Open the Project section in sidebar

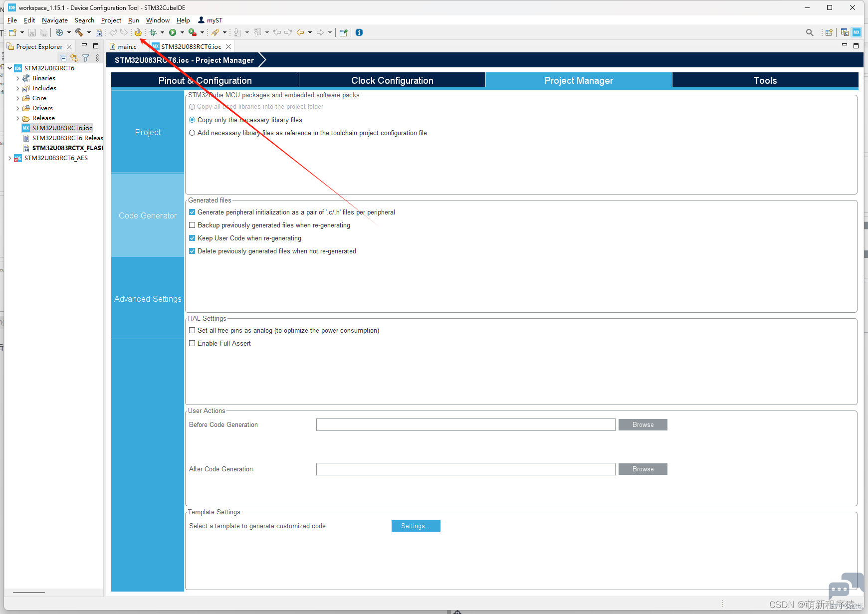pos(148,132)
